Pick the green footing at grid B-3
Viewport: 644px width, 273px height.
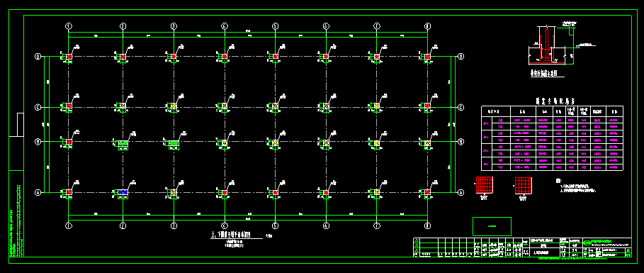point(174,143)
